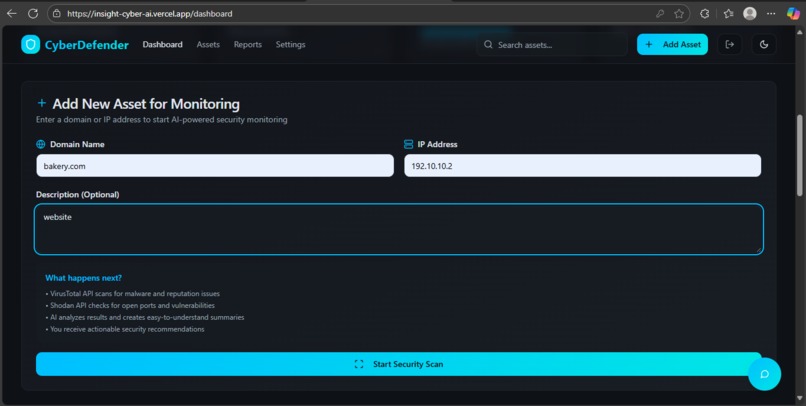Click the 'What happens next?' heading
The height and width of the screenshot is (406, 806).
coord(83,278)
